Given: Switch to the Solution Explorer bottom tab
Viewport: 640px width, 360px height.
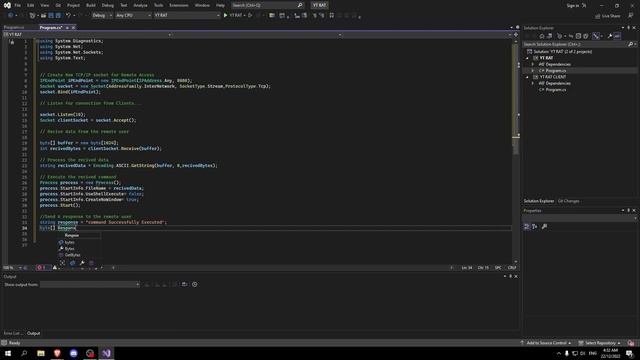Looking at the screenshot, I should coord(539,201).
